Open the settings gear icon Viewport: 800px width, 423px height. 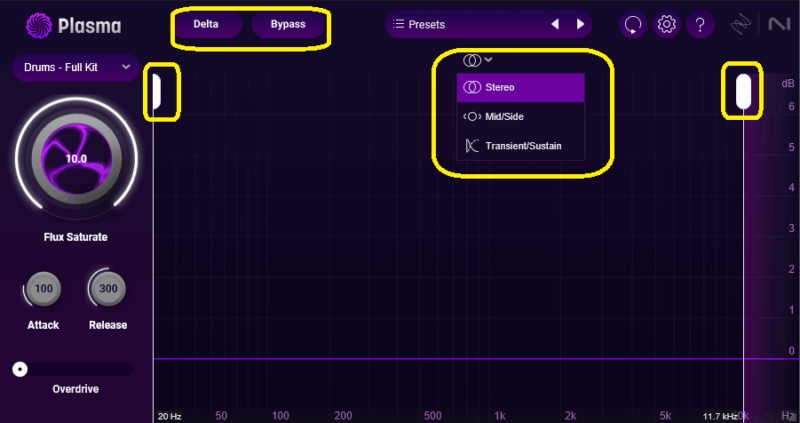tap(666, 24)
